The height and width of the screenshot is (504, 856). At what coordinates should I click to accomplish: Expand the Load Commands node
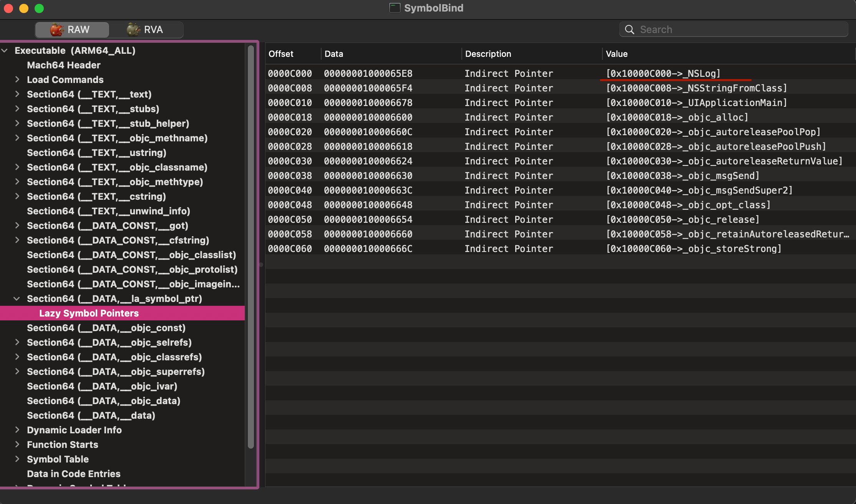(x=17, y=80)
